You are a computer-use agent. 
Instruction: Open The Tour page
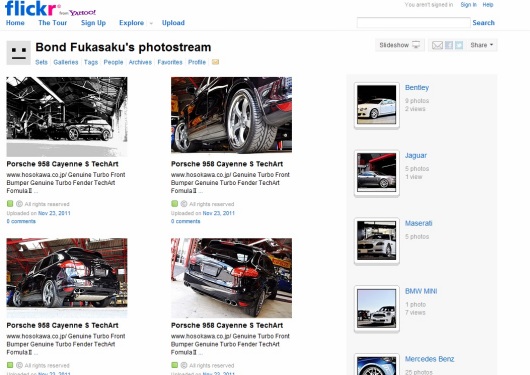coord(53,23)
